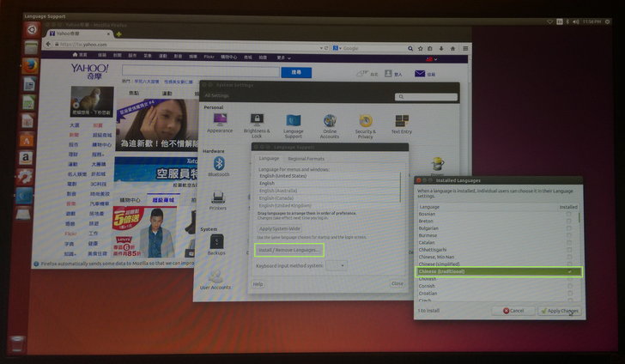This screenshot has height=364, width=625.
Task: Click the blue Yahoo search button
Action: (x=296, y=72)
